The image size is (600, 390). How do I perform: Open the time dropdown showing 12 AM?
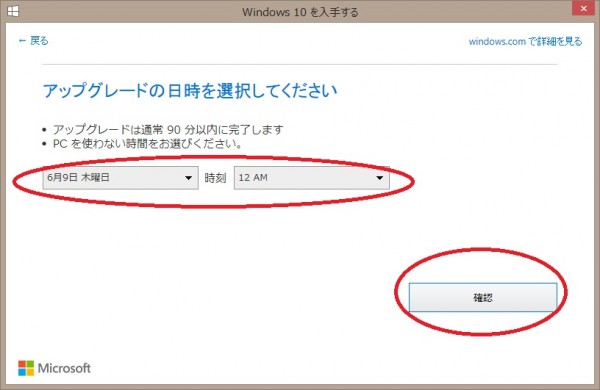click(x=311, y=178)
